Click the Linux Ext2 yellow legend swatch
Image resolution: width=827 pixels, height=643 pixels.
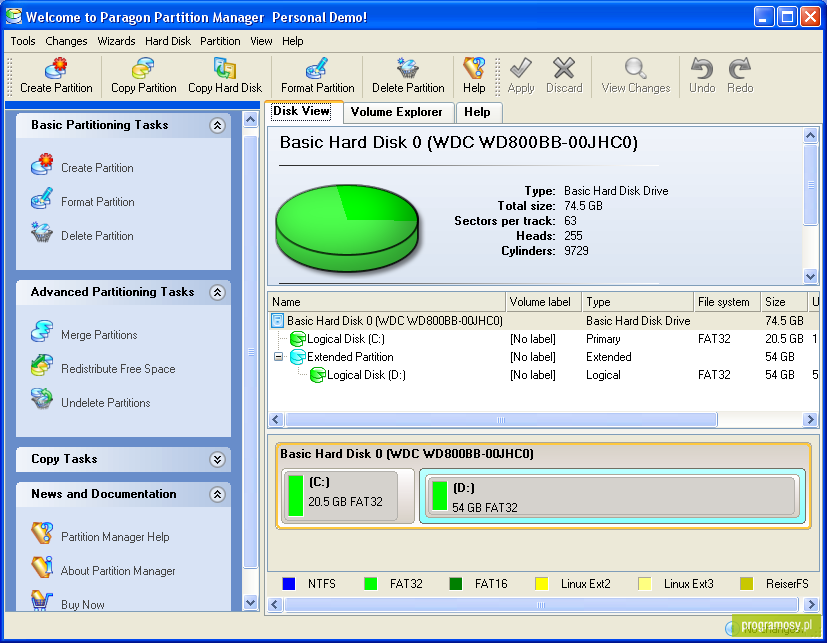tap(541, 584)
